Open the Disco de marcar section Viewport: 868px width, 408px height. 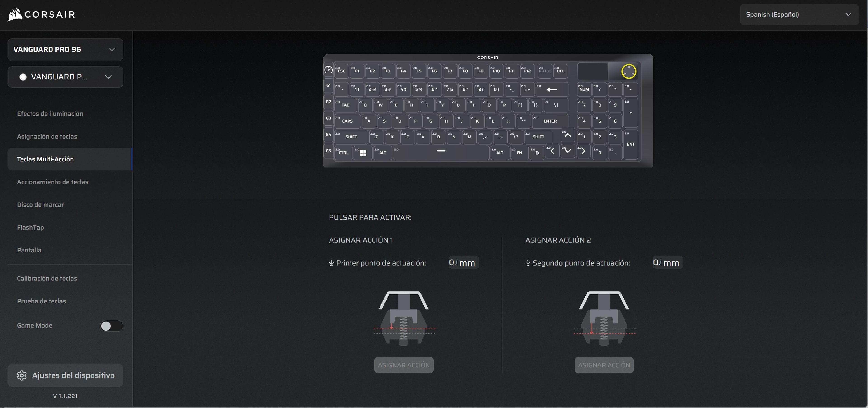point(40,204)
